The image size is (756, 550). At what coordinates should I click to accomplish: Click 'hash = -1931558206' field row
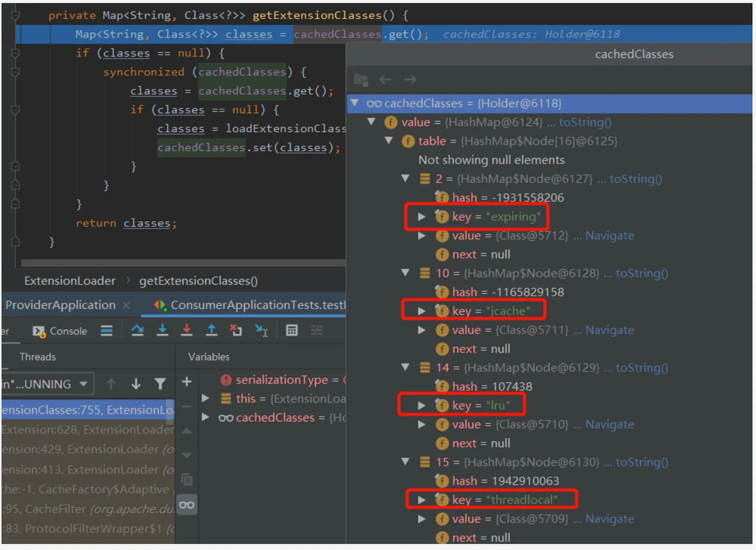coord(500,198)
